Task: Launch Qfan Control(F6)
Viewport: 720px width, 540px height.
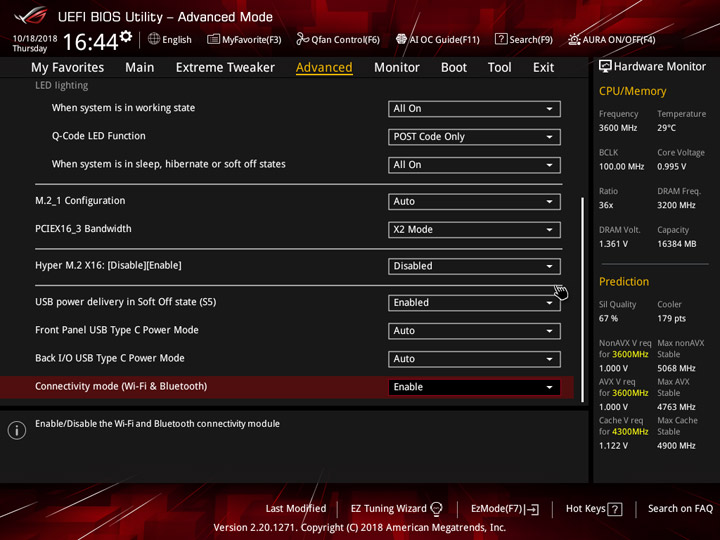Action: (x=345, y=39)
